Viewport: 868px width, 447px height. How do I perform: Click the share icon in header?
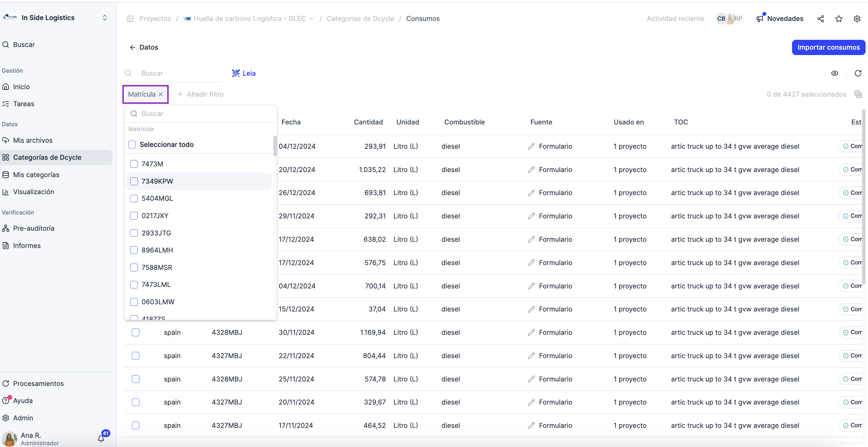[x=820, y=19]
